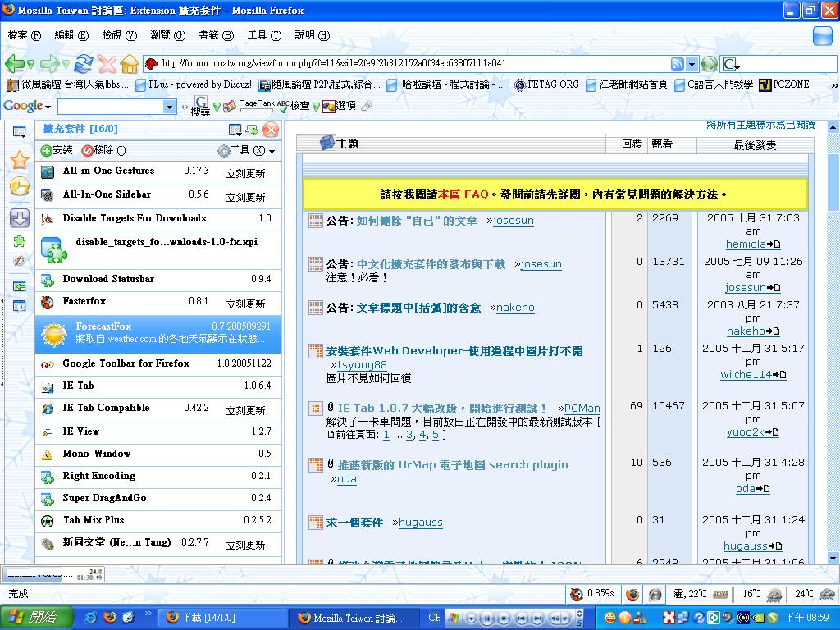840x630 pixels.
Task: Click the Home button in navigation toolbar
Action: (130, 64)
